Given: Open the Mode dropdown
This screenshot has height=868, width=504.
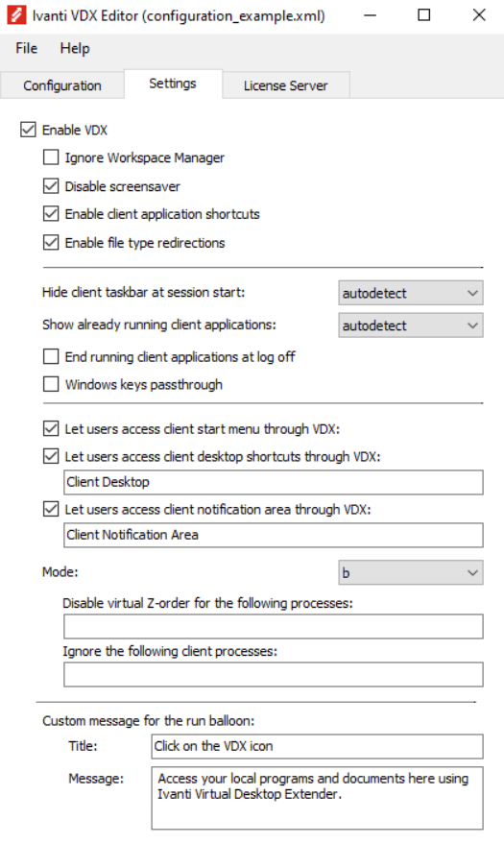Looking at the screenshot, I should click(411, 573).
